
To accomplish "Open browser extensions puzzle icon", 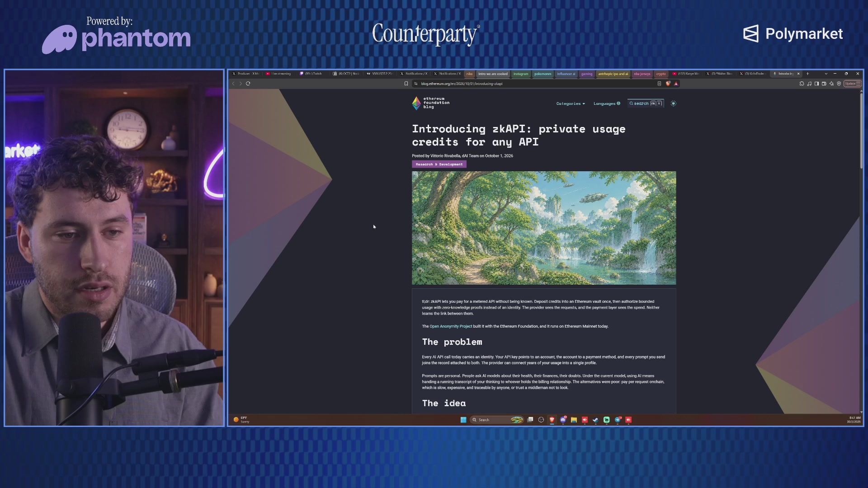I will pyautogui.click(x=802, y=84).
